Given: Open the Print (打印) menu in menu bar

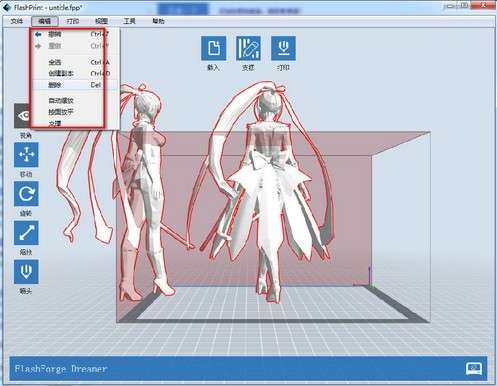Looking at the screenshot, I should click(73, 21).
